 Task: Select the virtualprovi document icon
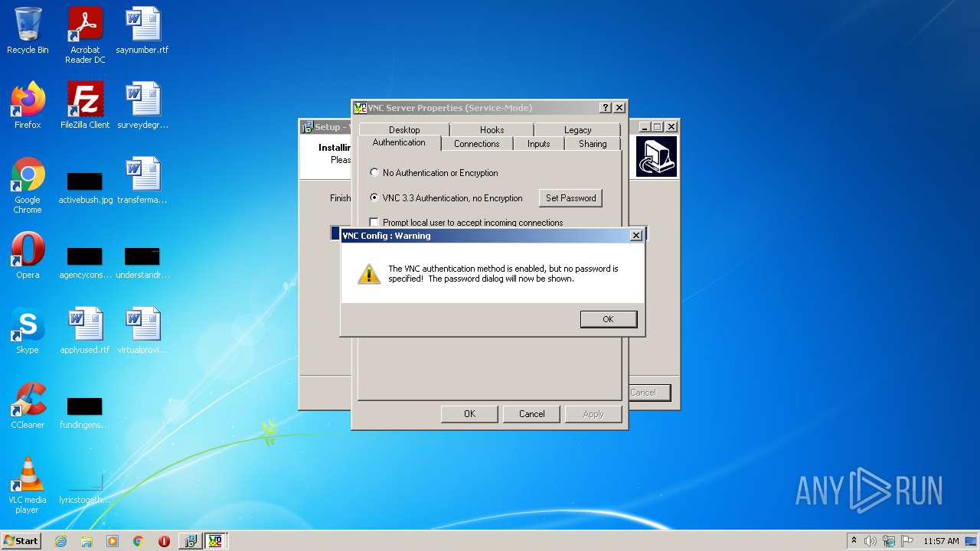click(x=142, y=331)
